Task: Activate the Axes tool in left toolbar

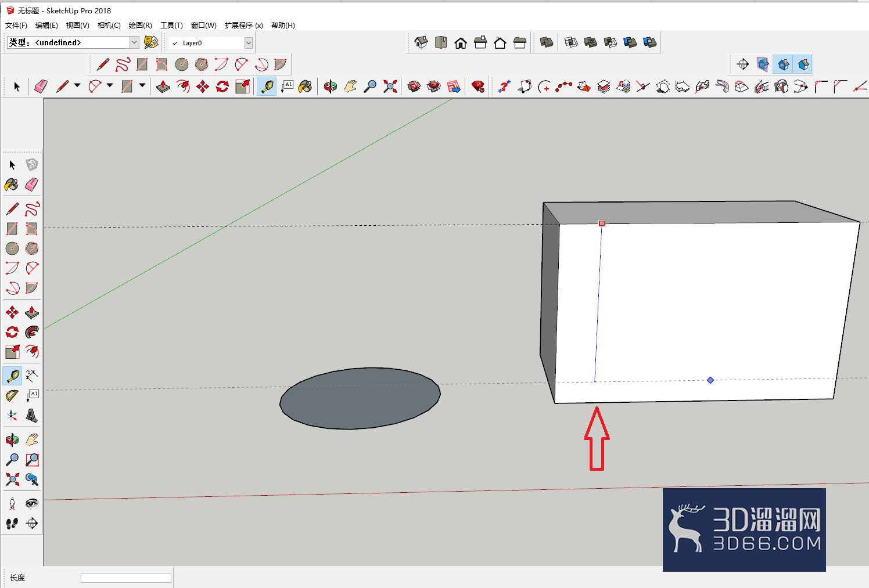Action: pos(12,416)
